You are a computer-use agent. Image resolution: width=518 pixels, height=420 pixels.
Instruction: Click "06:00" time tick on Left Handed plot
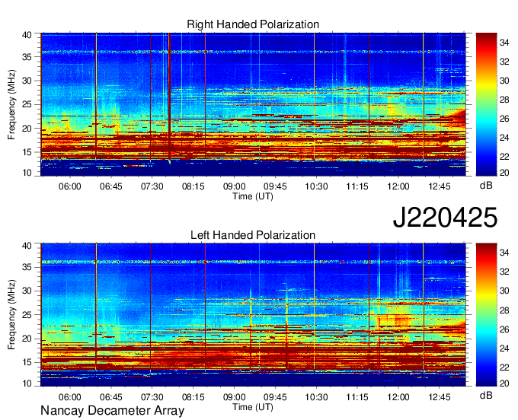(x=70, y=397)
